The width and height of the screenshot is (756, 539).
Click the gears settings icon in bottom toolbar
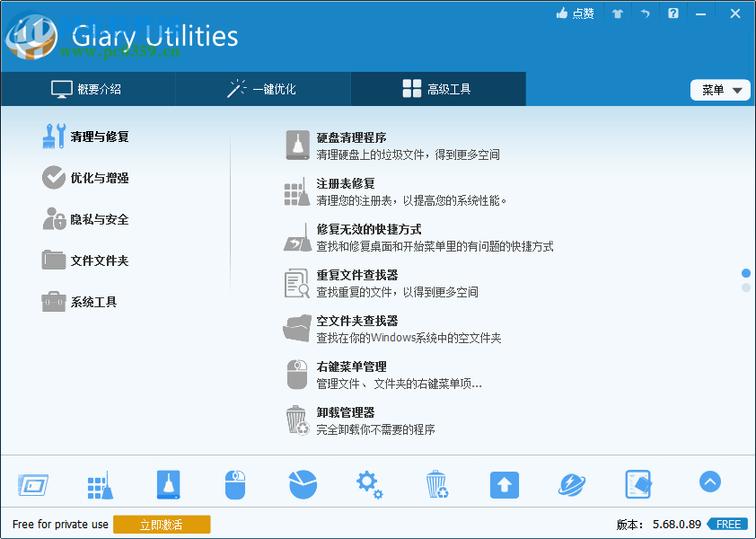[x=369, y=483]
